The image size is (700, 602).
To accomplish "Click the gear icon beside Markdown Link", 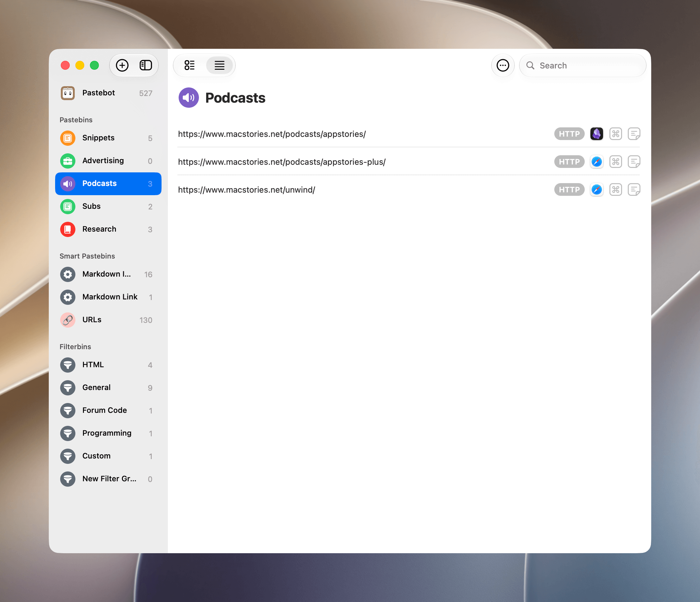I will [67, 297].
